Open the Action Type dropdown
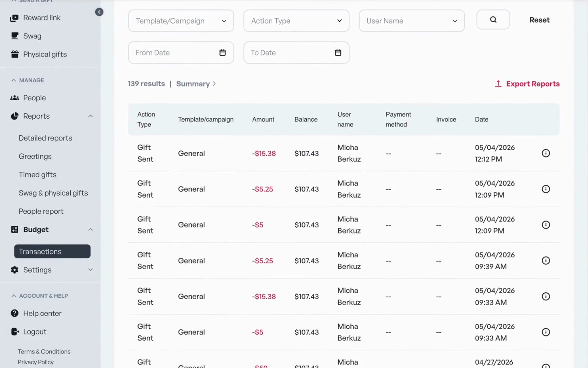 pyautogui.click(x=296, y=21)
